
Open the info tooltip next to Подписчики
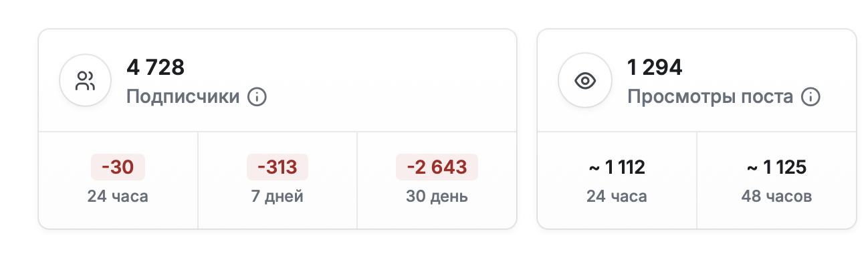(257, 97)
